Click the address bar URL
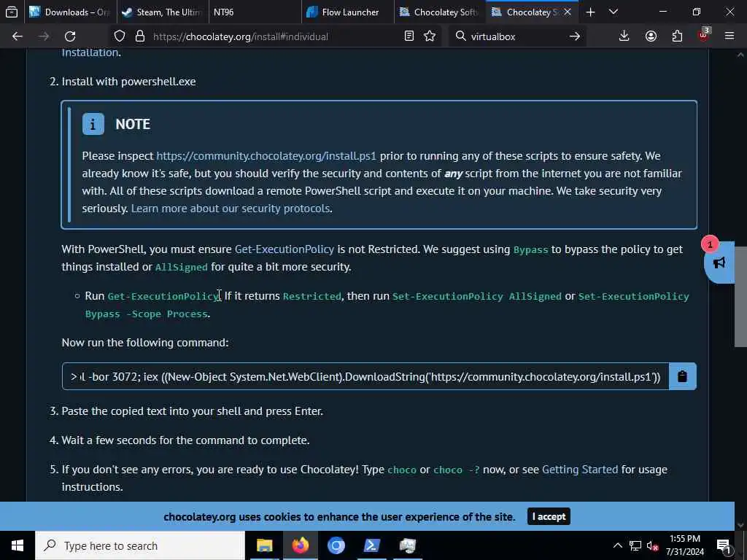The height and width of the screenshot is (560, 747). (x=240, y=36)
